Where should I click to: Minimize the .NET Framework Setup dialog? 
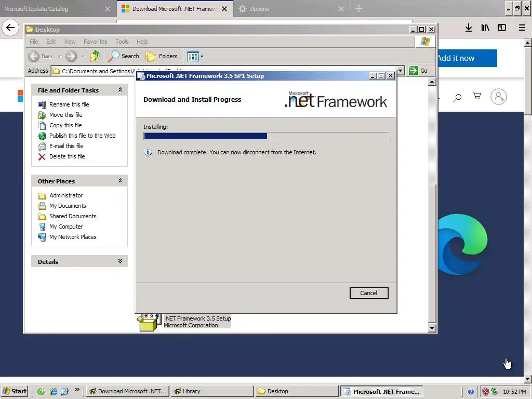[x=372, y=76]
